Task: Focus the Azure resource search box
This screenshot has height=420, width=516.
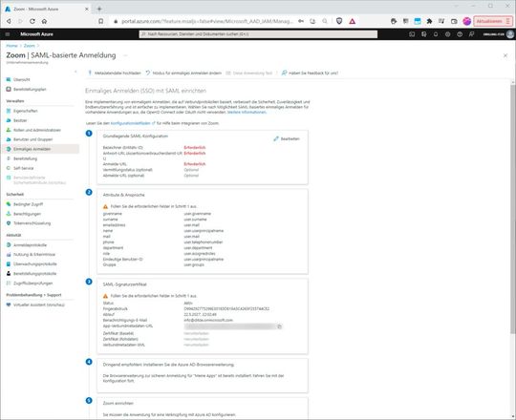Action: [x=258, y=34]
